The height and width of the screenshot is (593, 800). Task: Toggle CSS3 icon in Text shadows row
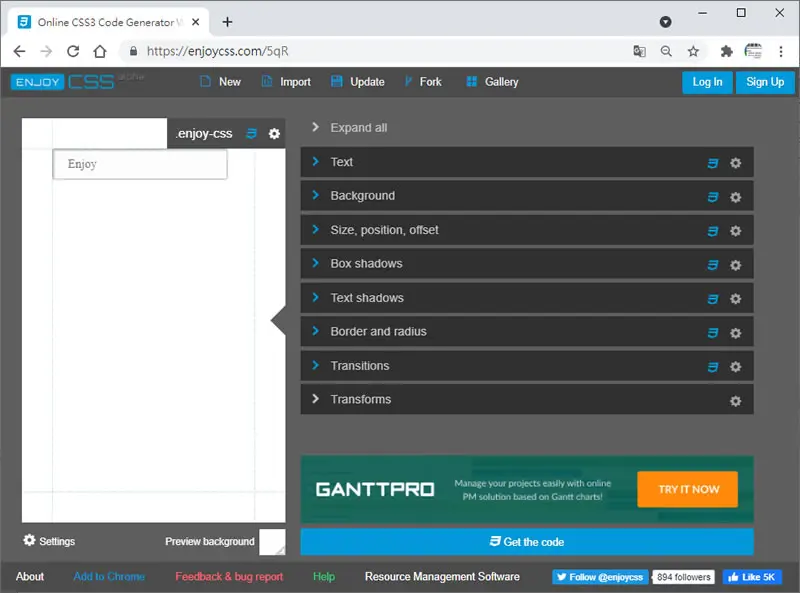pos(712,299)
